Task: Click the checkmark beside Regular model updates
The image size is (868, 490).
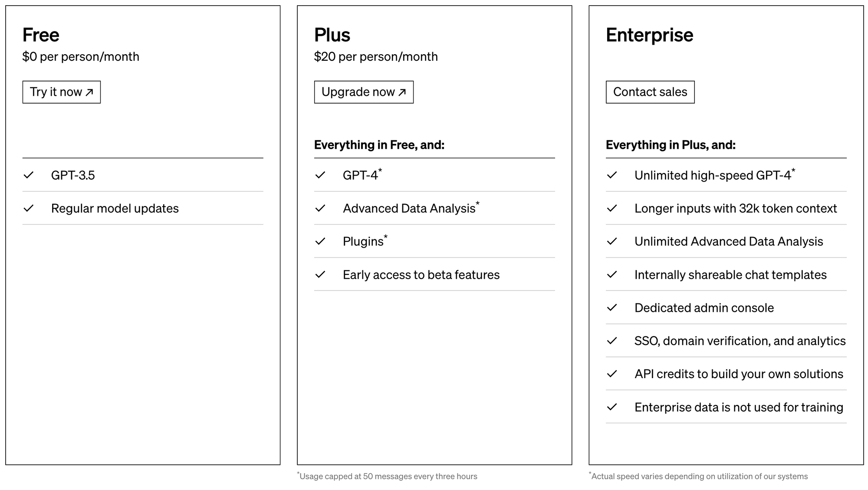Action: click(x=29, y=209)
